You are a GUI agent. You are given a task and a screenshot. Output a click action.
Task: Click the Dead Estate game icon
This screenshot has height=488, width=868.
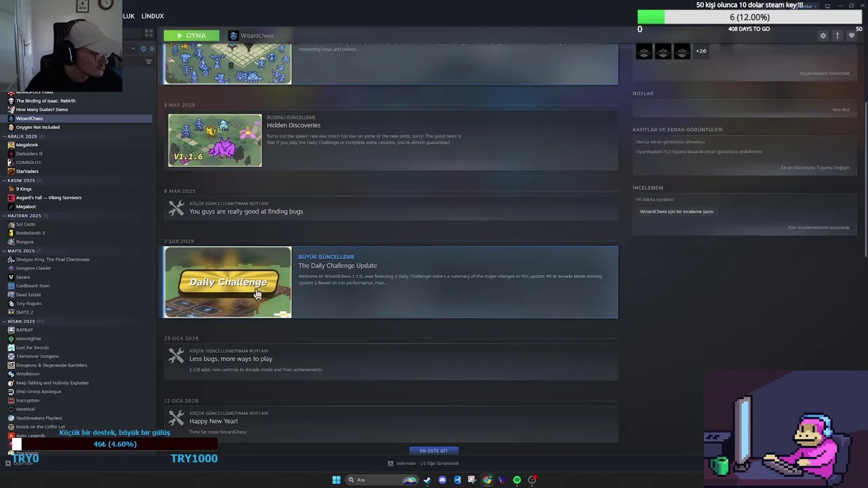11,295
